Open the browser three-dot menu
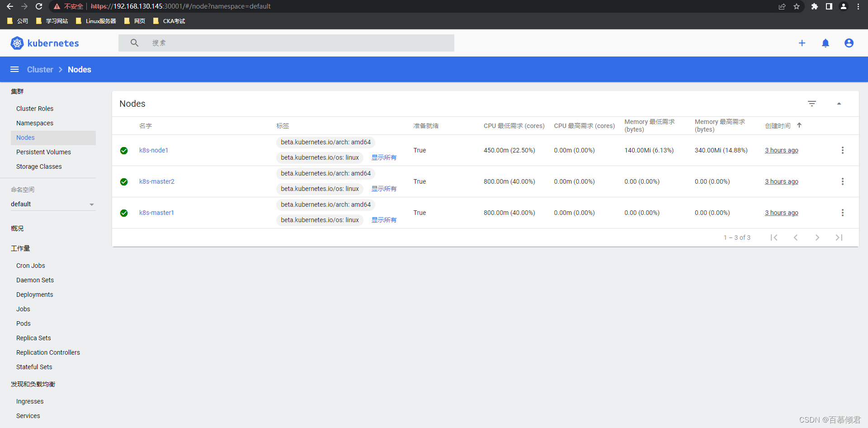The image size is (868, 428). [858, 6]
